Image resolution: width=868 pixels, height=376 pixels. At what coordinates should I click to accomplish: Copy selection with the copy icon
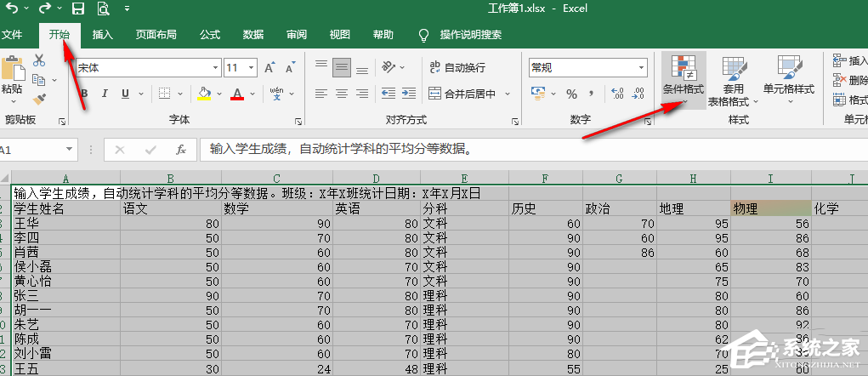(38, 80)
